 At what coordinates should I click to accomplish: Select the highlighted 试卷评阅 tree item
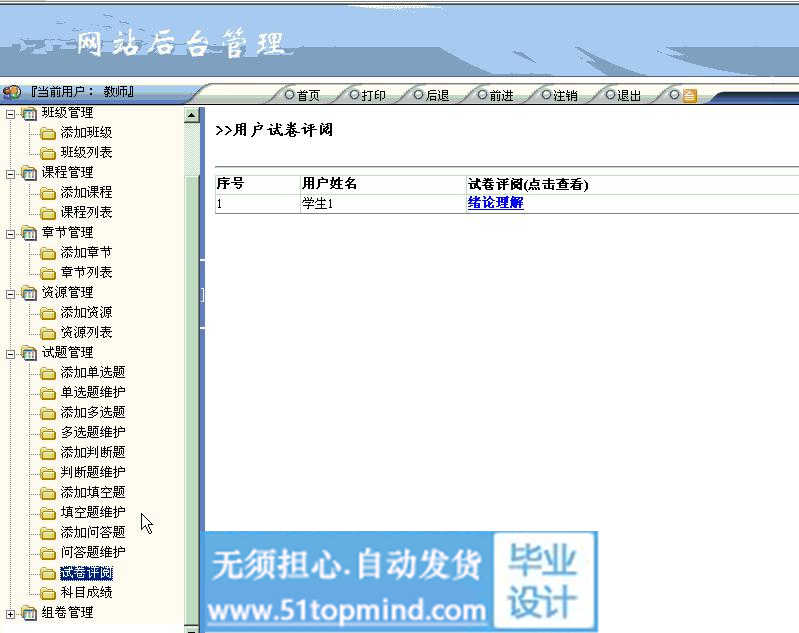(x=86, y=573)
